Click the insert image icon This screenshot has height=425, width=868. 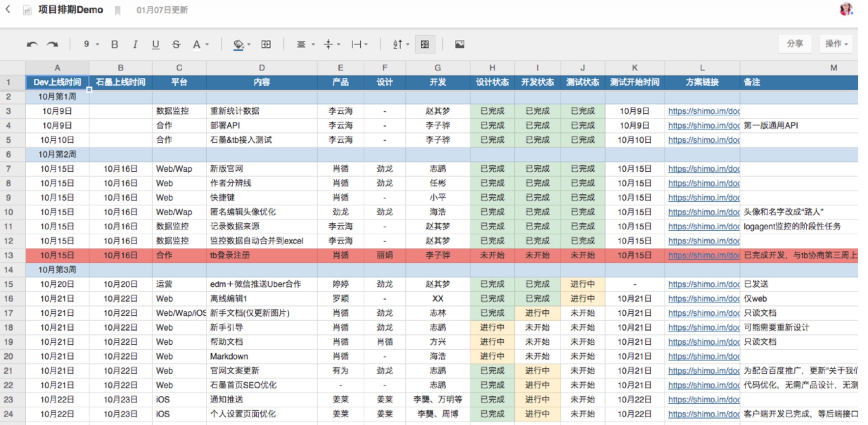[459, 44]
